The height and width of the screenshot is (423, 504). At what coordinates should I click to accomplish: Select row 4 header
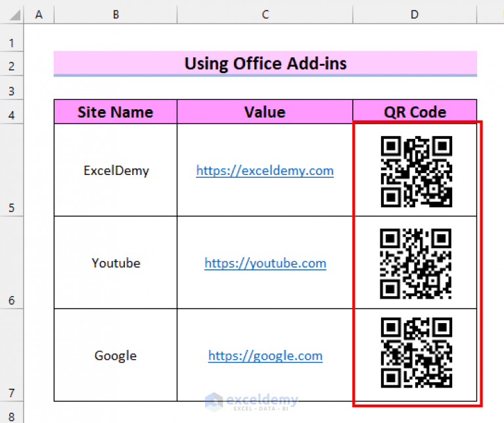point(12,112)
